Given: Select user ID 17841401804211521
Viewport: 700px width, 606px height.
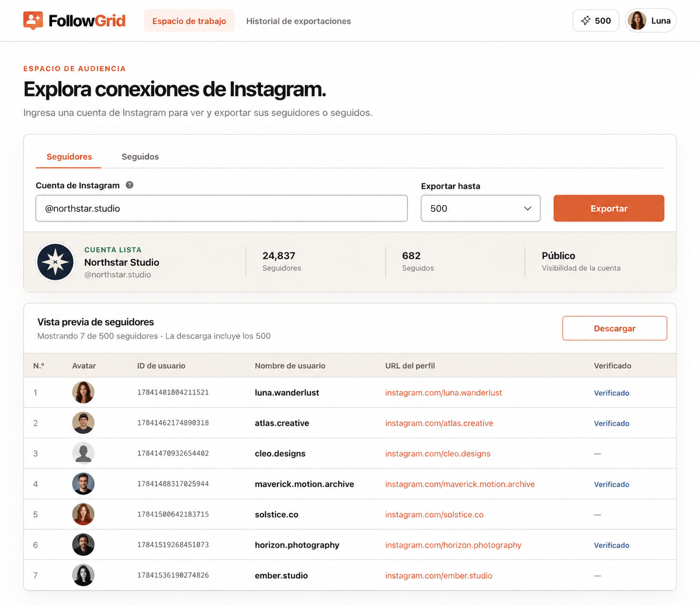Looking at the screenshot, I should click(173, 393).
